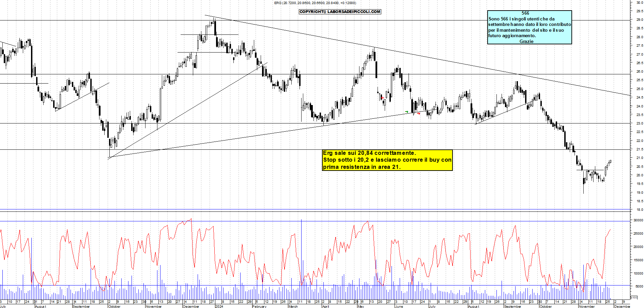Click the February label on time axis
This screenshot has width=644, height=308.
tap(259, 306)
